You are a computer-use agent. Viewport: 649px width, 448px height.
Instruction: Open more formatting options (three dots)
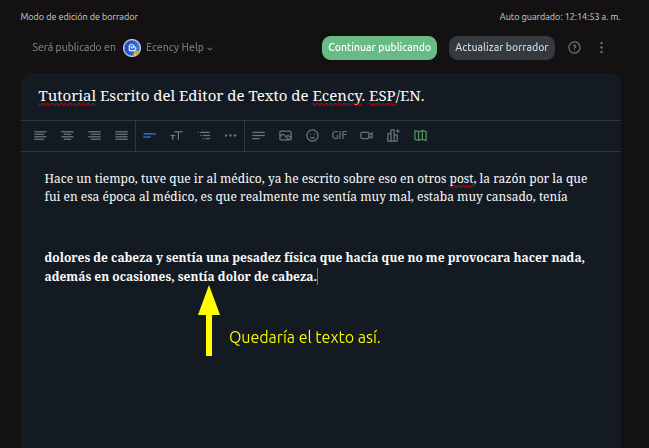[x=231, y=135]
